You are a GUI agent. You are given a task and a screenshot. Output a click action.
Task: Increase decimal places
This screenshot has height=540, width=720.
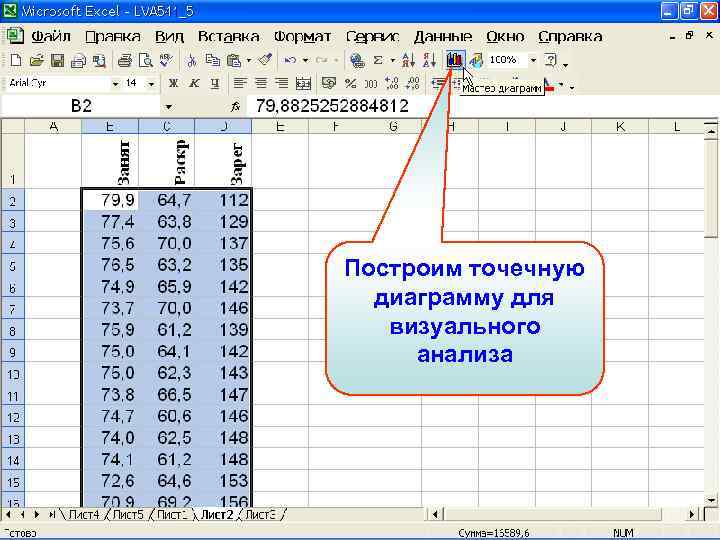[392, 83]
